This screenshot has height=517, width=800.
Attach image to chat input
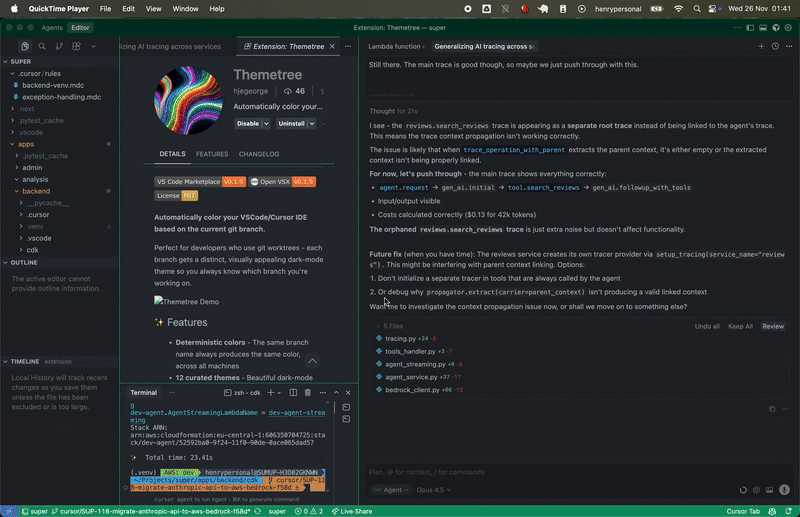pyautogui.click(x=769, y=490)
